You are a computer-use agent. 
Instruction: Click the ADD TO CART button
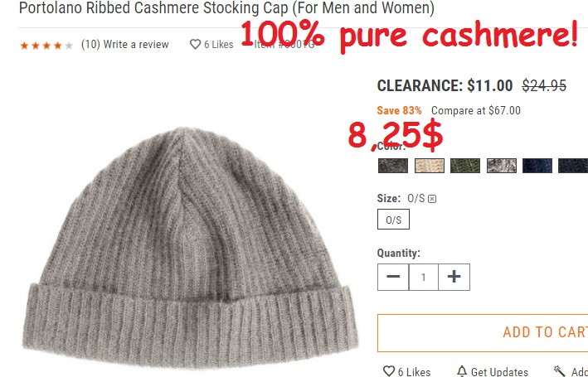tap(483, 333)
